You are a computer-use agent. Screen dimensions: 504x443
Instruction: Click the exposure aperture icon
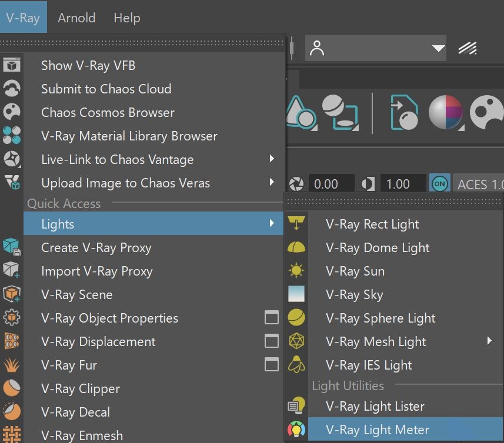point(296,184)
